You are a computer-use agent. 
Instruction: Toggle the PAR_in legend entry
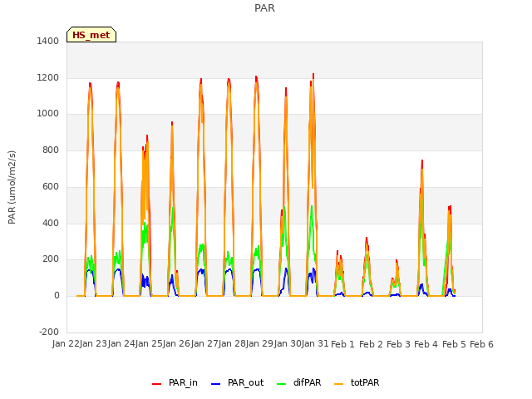click(175, 382)
